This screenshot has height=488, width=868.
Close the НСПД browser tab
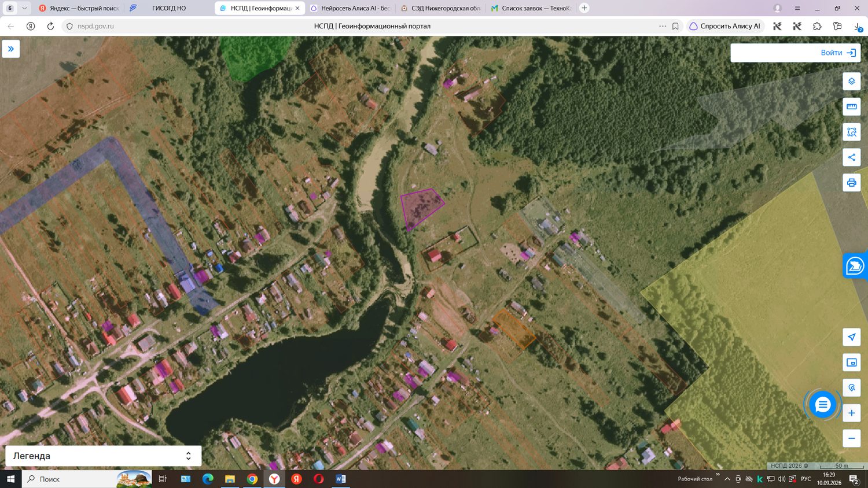297,8
